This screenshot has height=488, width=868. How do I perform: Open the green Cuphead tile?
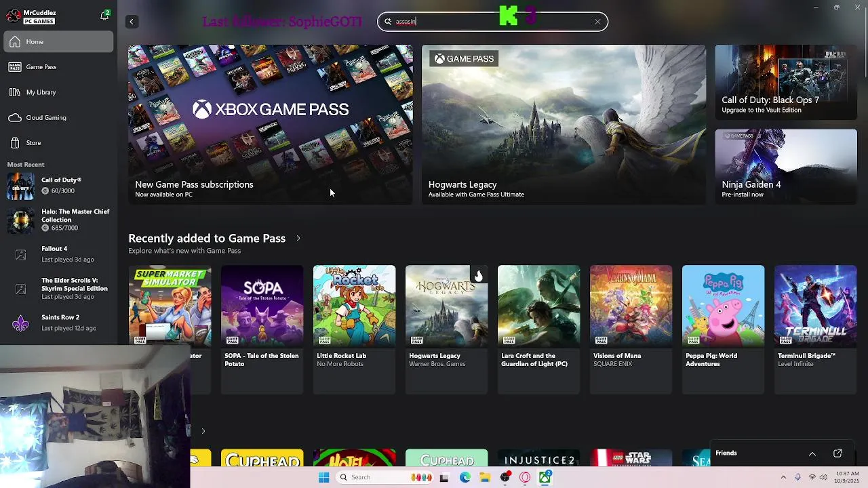tap(446, 458)
